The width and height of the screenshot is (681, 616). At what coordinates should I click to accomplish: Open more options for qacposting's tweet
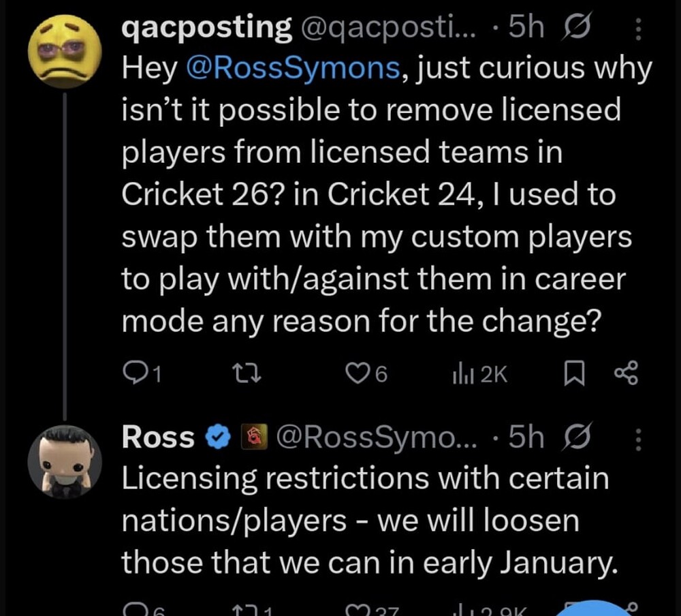tap(638, 29)
